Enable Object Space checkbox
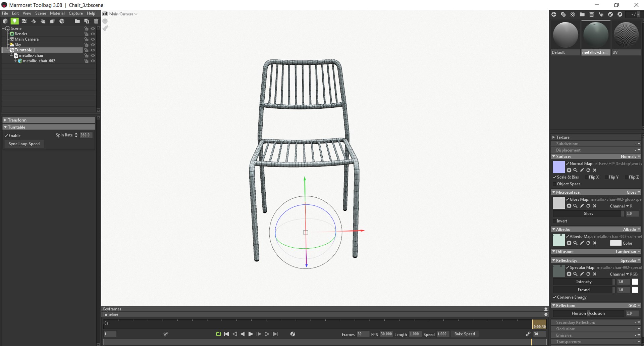 tap(554, 184)
